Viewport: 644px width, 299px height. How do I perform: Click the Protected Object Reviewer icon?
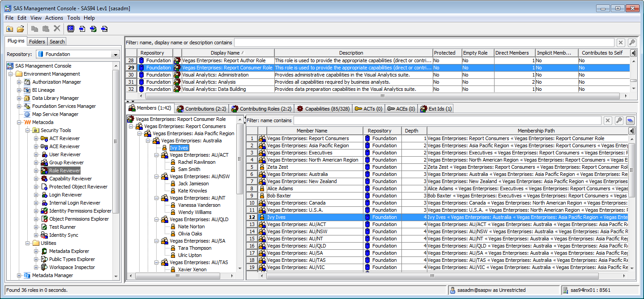pyautogui.click(x=44, y=187)
